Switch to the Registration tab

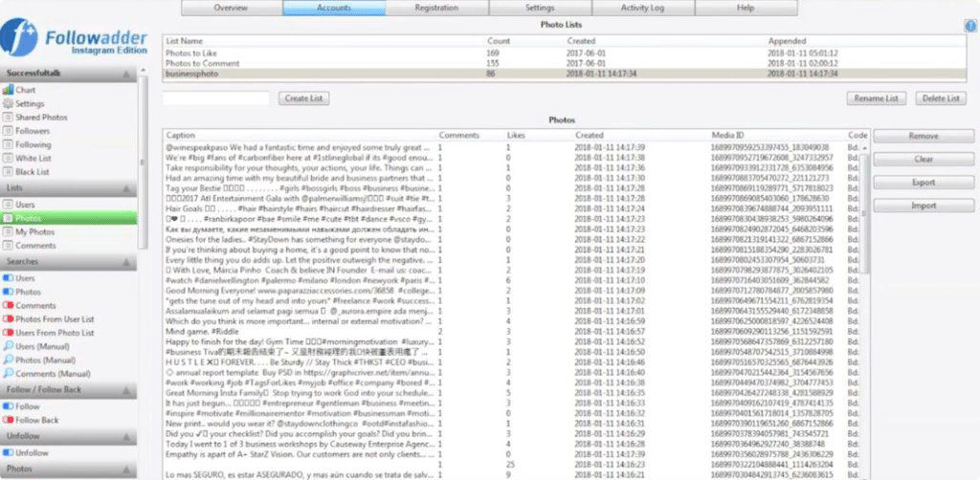click(x=436, y=8)
